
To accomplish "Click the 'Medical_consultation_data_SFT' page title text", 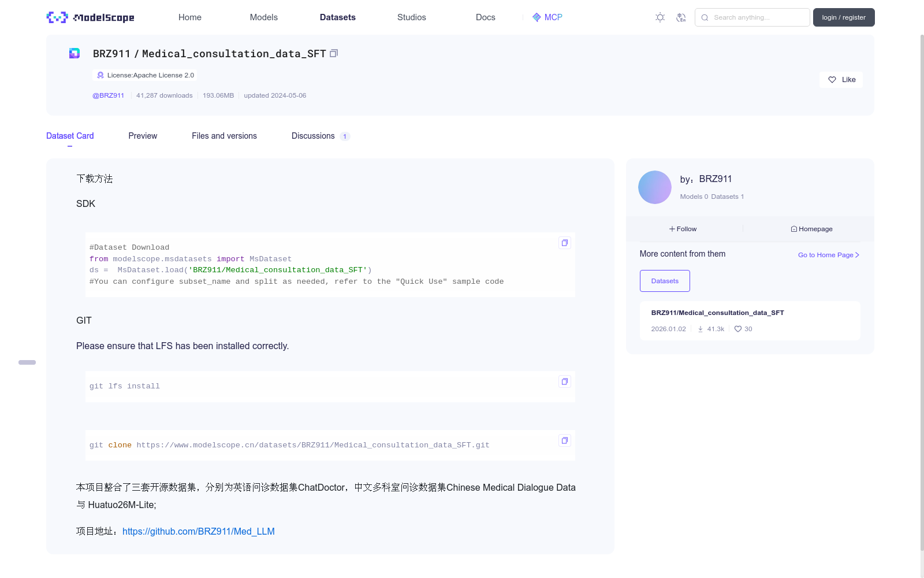I will click(x=234, y=53).
